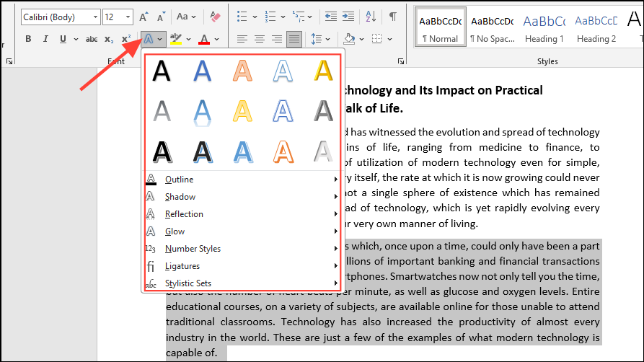Toggle Italic formatting
Screen dimensions: 644x362
tap(46, 39)
